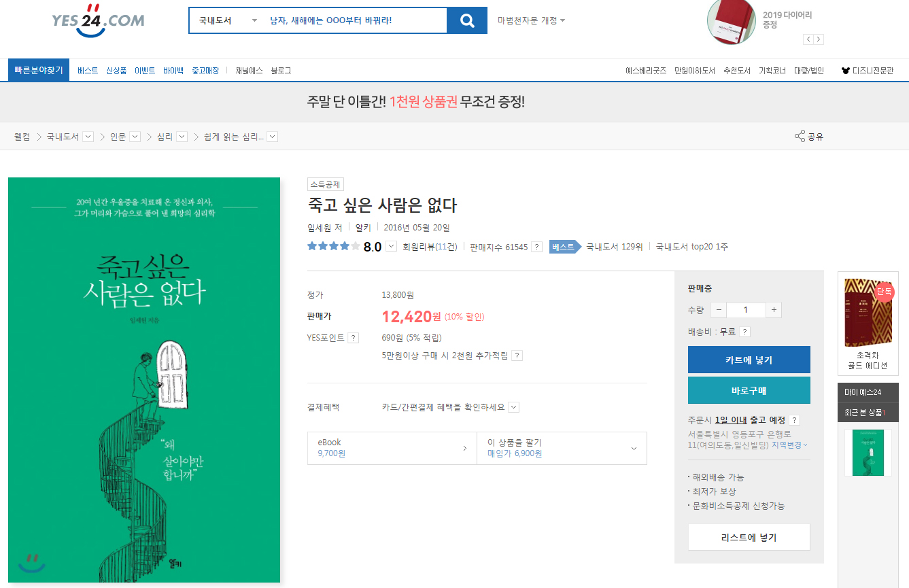Click the 바로구매 button
The width and height of the screenshot is (909, 588).
749,390
